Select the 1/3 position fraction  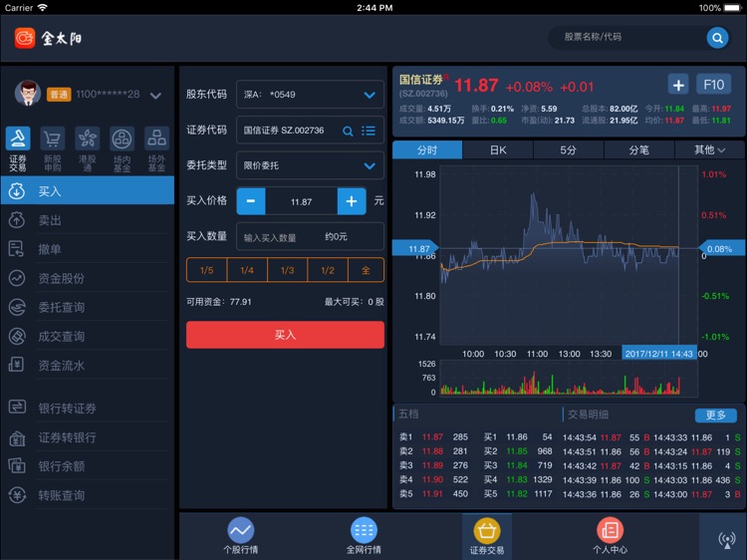coord(287,270)
